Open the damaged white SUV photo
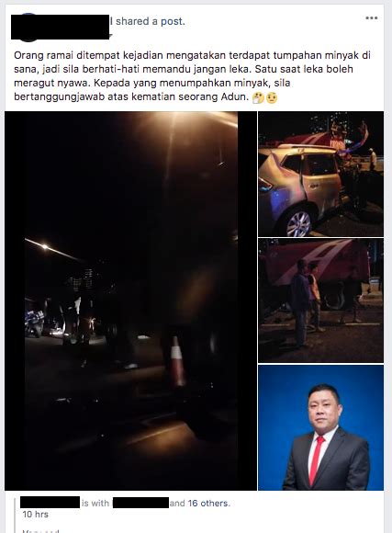The height and width of the screenshot is (533, 392). [320, 174]
